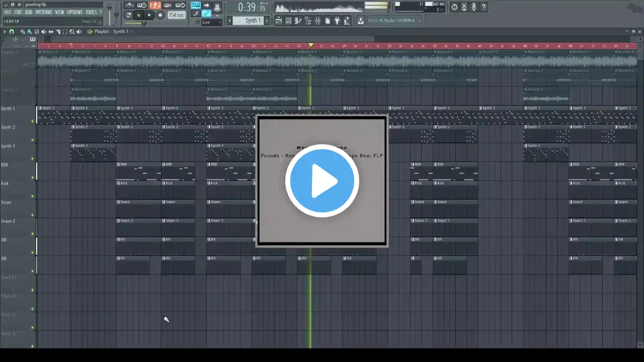Click the circular arrow icon near help
This screenshot has height=362, width=644.
(454, 7)
